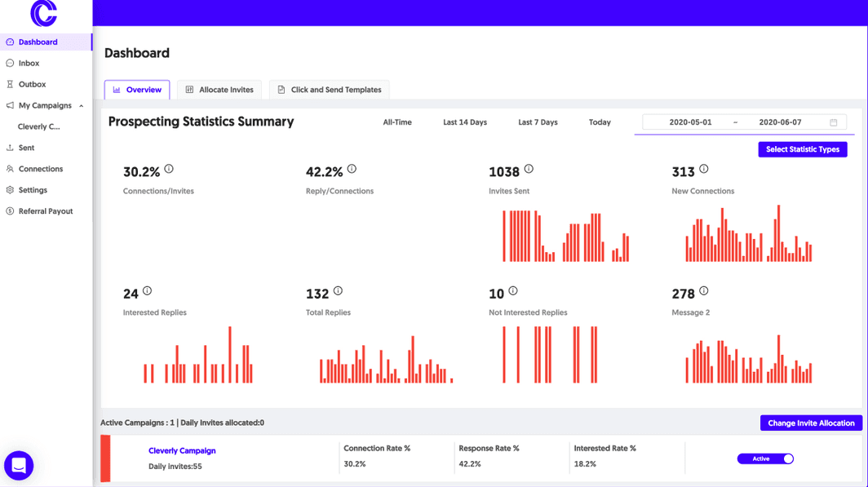Collapse the My Campaigns menu

click(x=82, y=105)
